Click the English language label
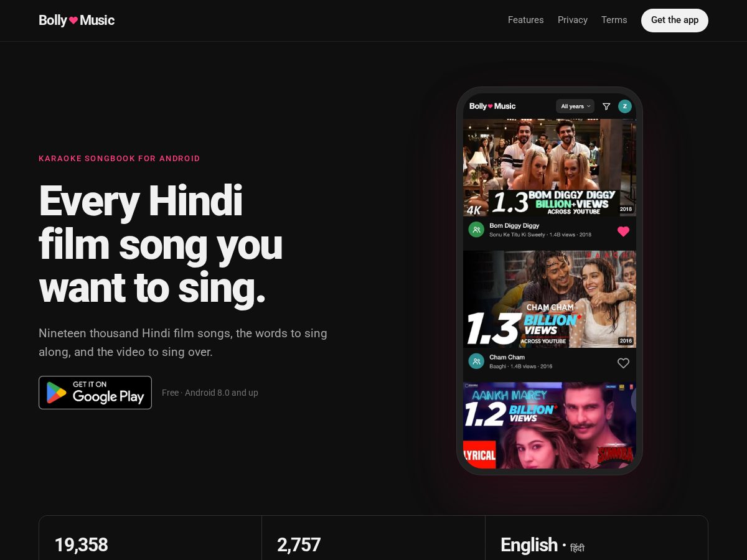The height and width of the screenshot is (560, 747). pyautogui.click(x=529, y=545)
